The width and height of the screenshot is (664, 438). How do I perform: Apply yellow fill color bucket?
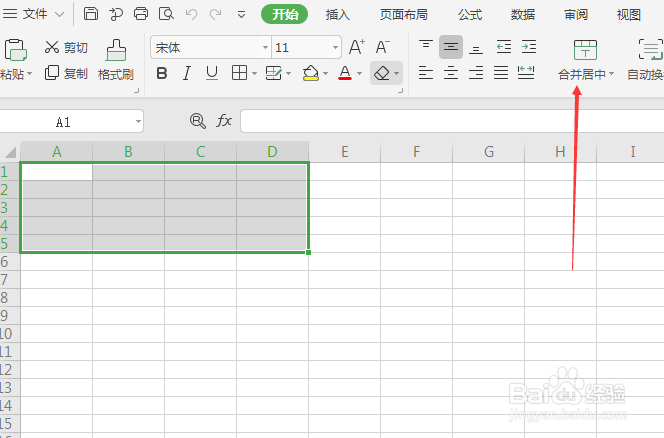click(x=311, y=73)
